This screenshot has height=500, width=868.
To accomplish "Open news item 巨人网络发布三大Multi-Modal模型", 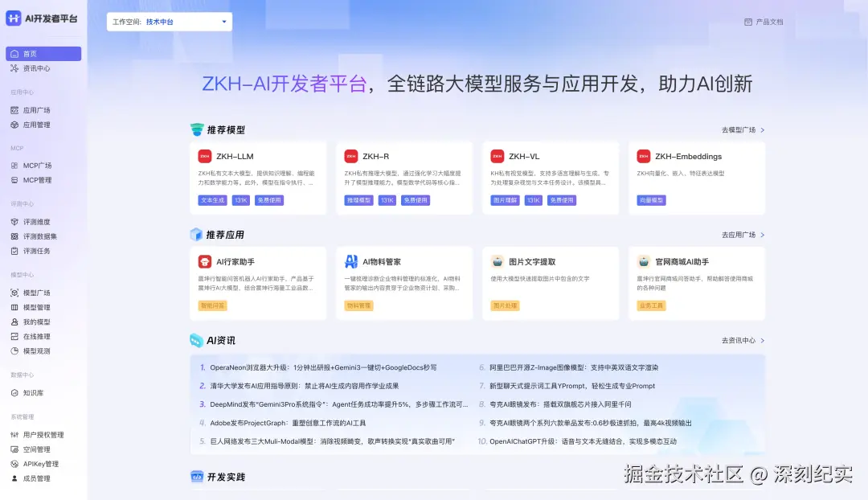I will (x=332, y=441).
